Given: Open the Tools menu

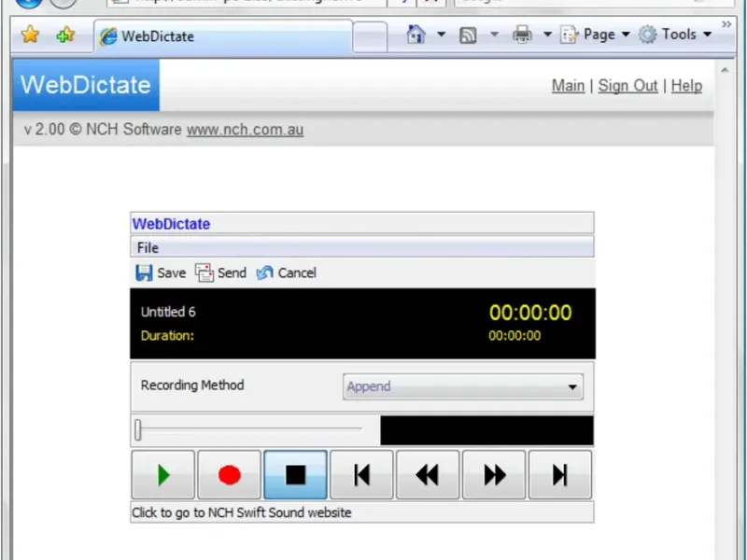Looking at the screenshot, I should tap(675, 35).
